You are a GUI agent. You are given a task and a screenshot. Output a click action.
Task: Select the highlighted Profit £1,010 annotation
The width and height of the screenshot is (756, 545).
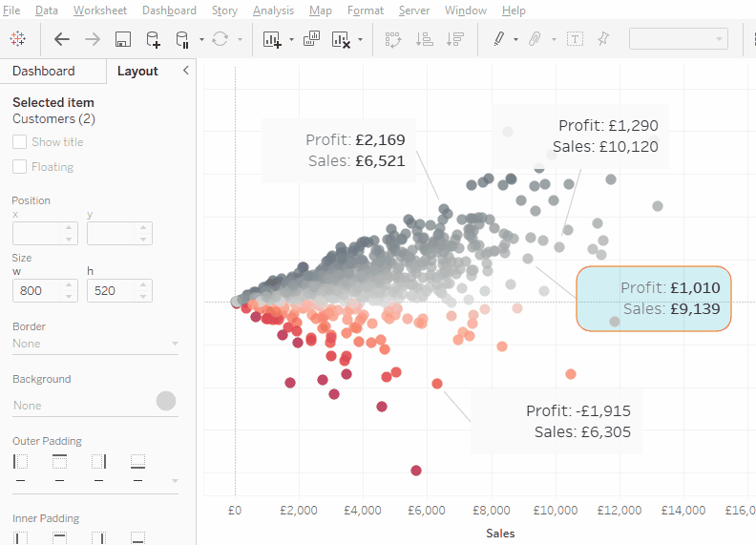653,299
